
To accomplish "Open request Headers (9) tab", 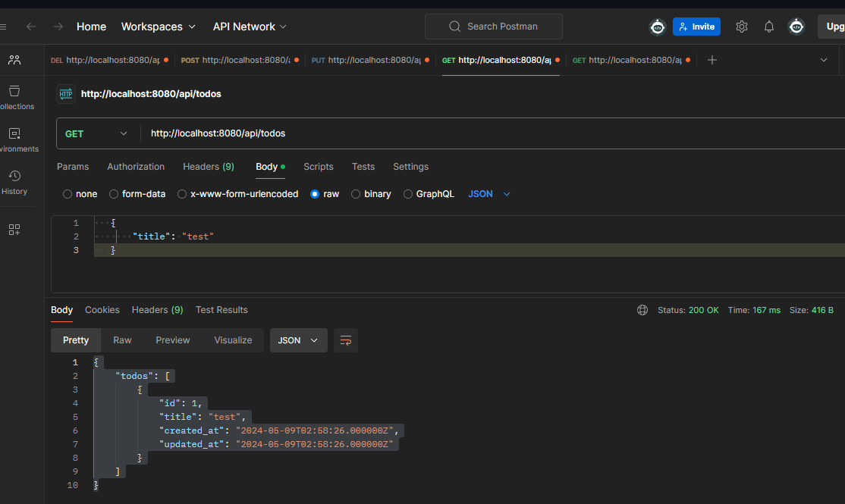I will click(x=209, y=167).
